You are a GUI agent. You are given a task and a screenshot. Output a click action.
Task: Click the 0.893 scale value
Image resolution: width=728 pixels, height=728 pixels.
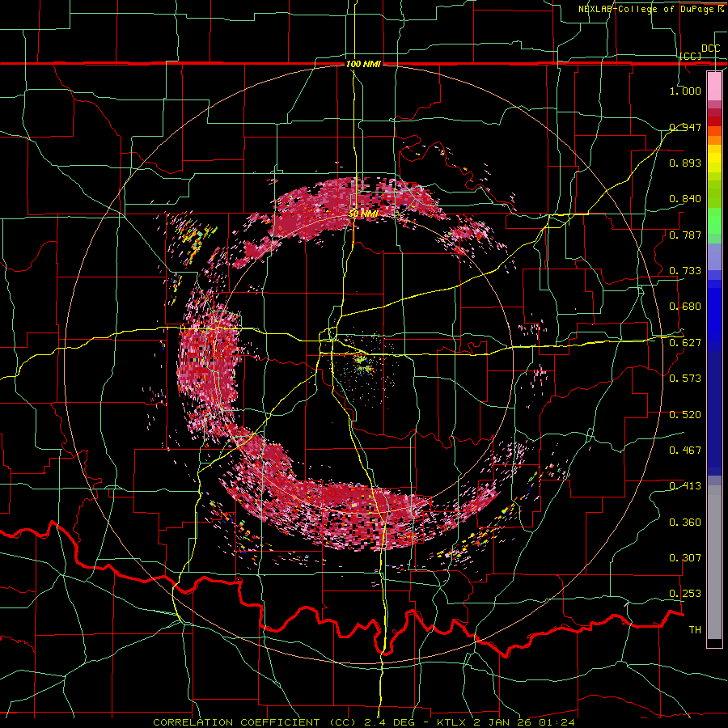[685, 163]
